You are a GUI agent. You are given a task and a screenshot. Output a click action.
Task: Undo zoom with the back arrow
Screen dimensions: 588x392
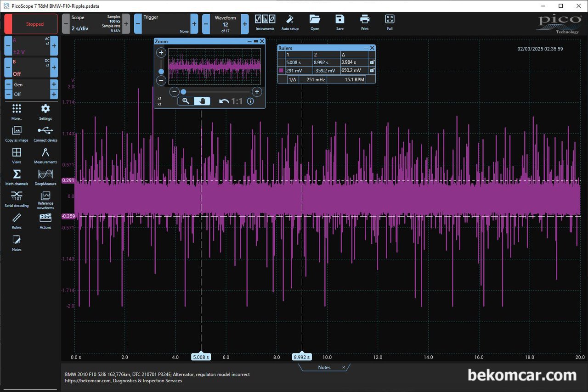224,101
